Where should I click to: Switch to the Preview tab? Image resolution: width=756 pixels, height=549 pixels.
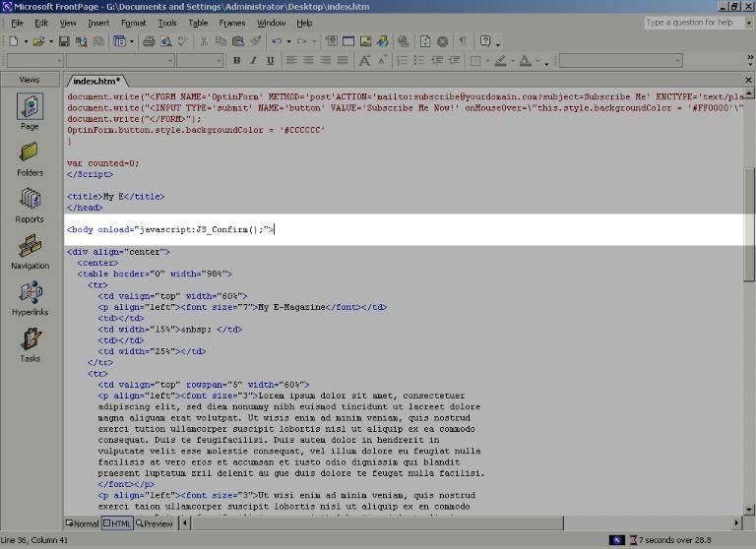155,523
